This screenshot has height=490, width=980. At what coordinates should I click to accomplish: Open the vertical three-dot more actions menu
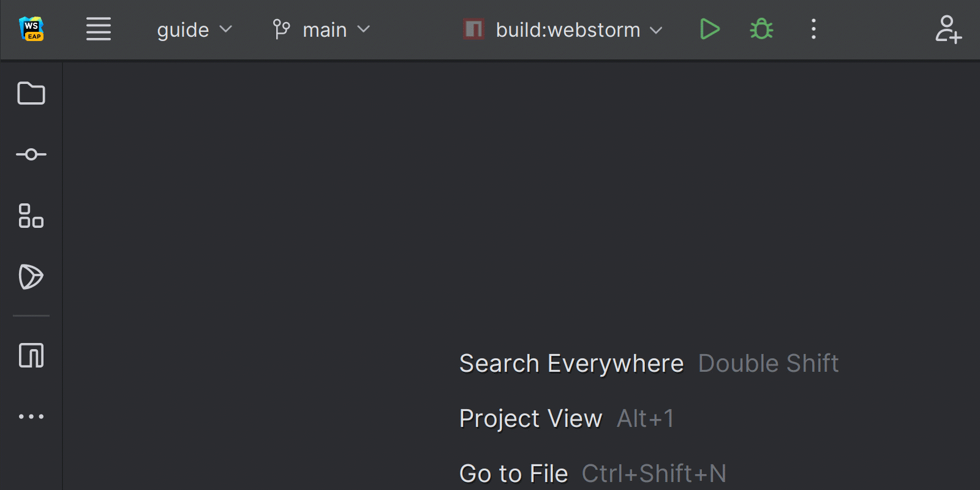(813, 29)
